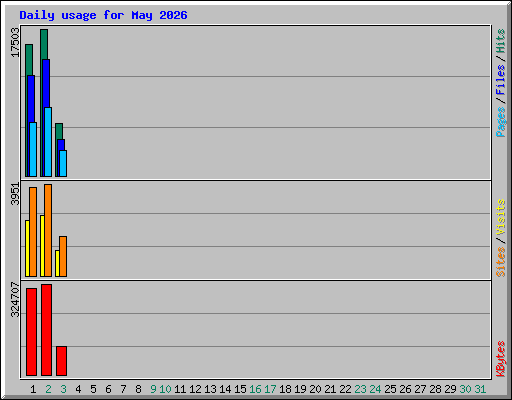Click day 4 on the x-axis

pyautogui.click(x=78, y=389)
